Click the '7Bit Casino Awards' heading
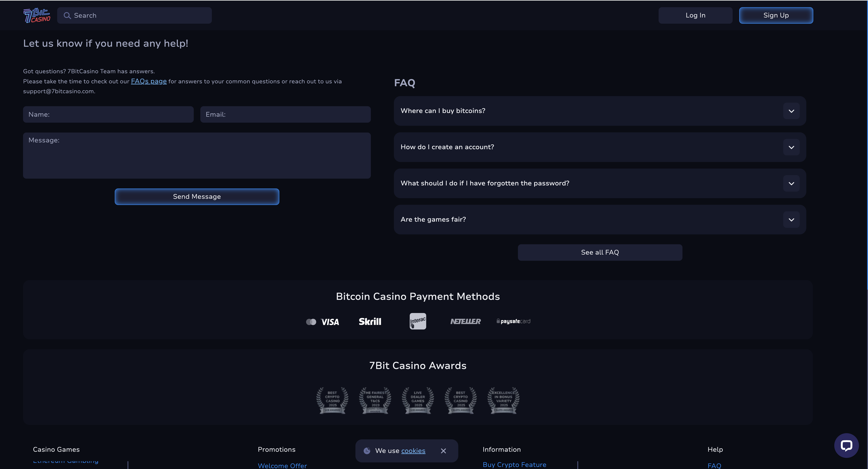 point(418,365)
